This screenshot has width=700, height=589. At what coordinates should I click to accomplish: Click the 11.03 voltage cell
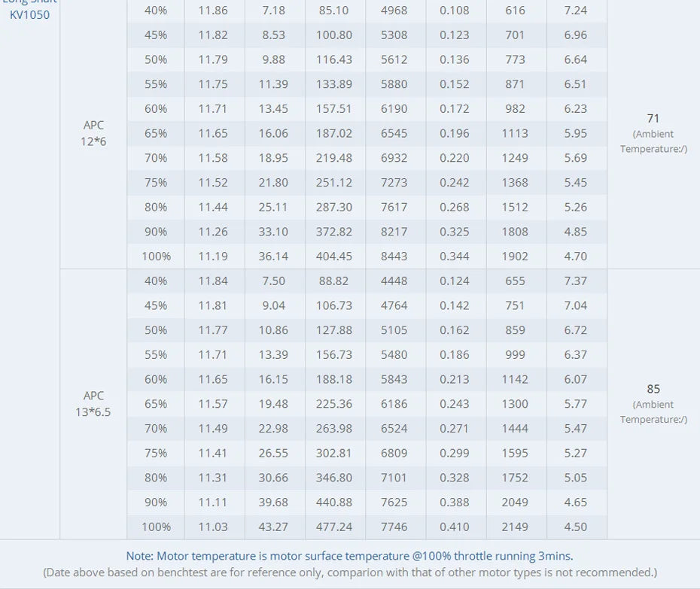click(x=213, y=527)
